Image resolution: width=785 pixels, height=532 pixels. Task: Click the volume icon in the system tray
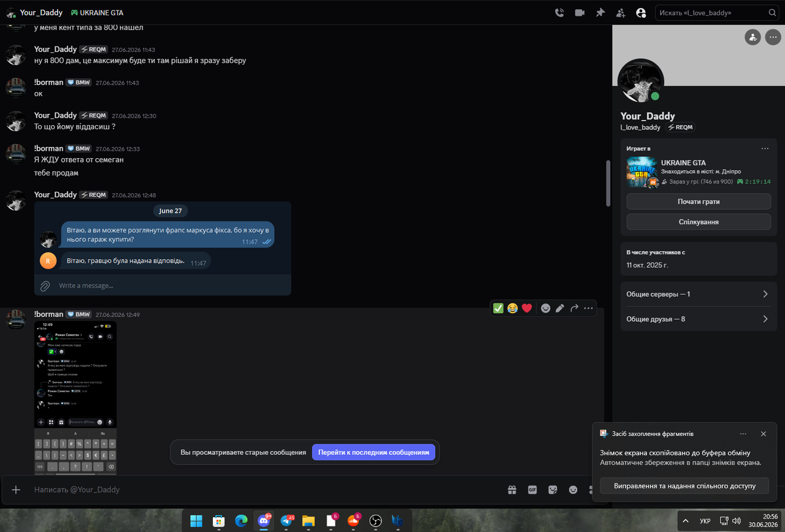click(x=737, y=521)
